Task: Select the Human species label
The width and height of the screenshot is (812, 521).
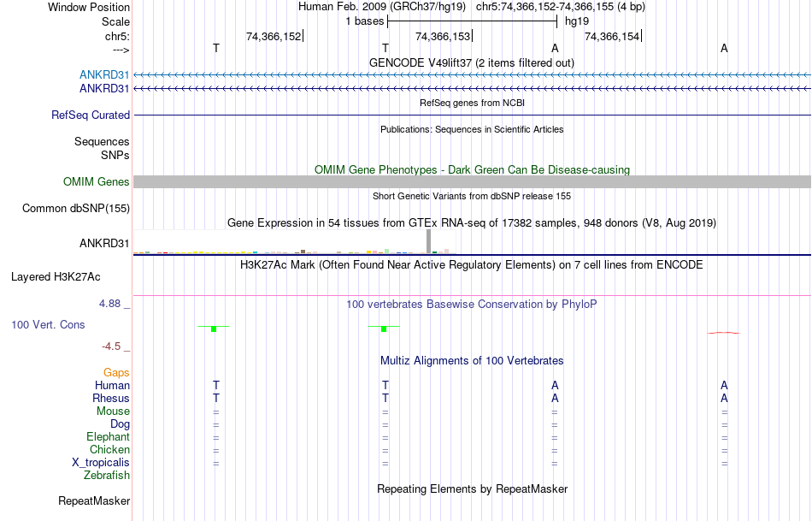Action: (x=112, y=385)
